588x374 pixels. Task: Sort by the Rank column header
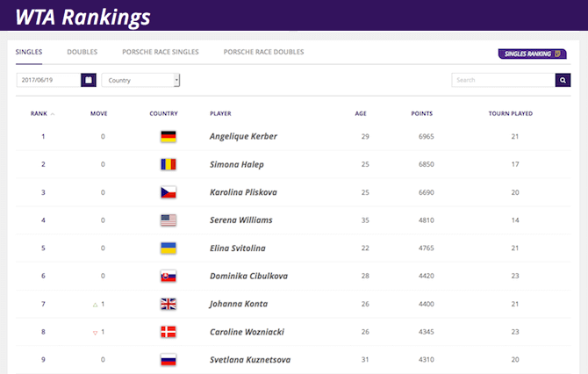click(x=42, y=113)
